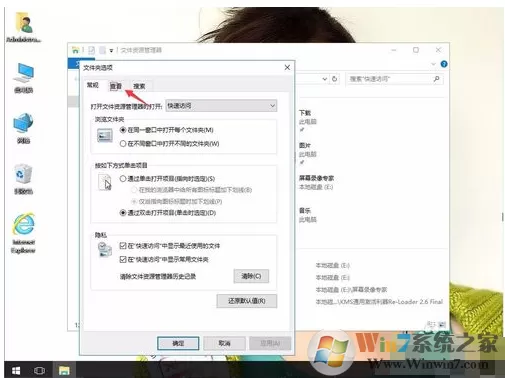Viewport: 505px width, 378px height.
Task: Switch to the Search (搜索) tab
Action: point(139,86)
